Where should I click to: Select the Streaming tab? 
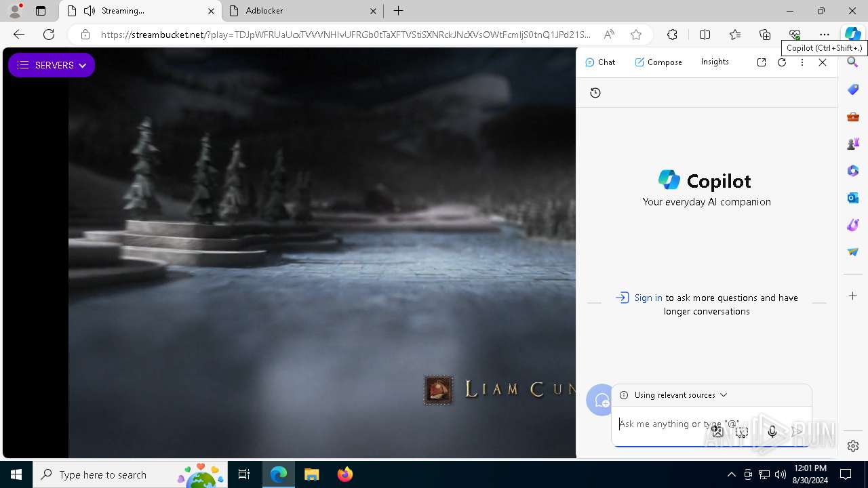point(140,11)
